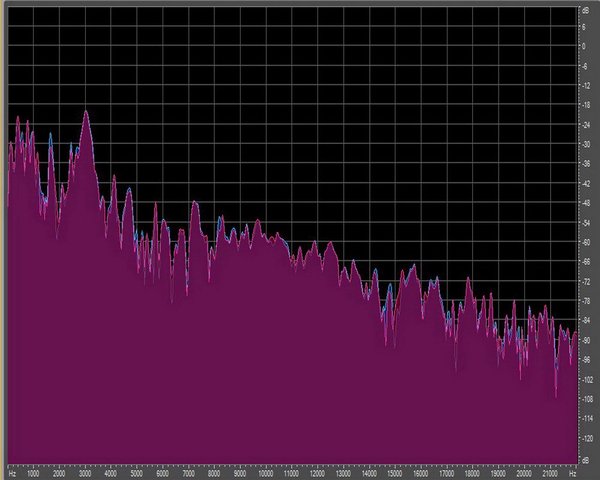The width and height of the screenshot is (600, 480).
Task: Pick the 14000 Hz axis tick label
Action: (x=369, y=474)
